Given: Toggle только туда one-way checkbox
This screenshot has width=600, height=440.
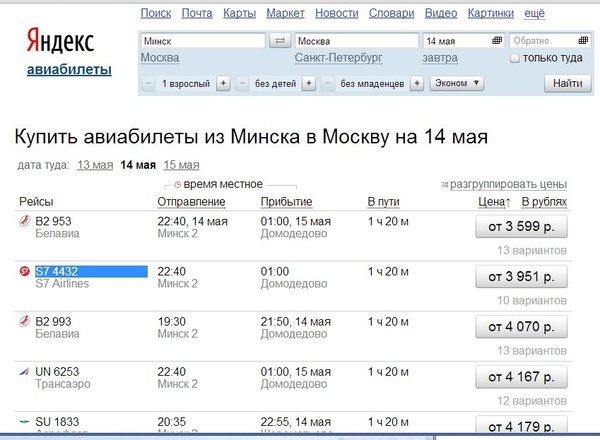Looking at the screenshot, I should [x=515, y=59].
